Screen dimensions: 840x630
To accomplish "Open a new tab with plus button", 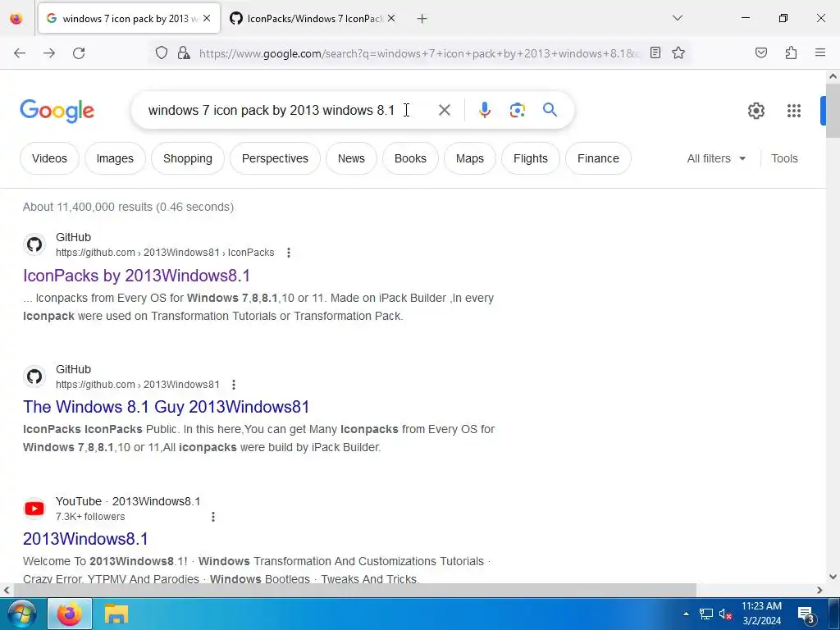I will pos(422,19).
